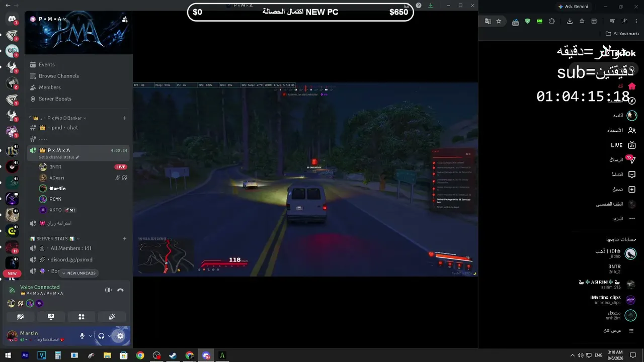Open server Events
The image size is (644, 362).
(x=78, y=64)
